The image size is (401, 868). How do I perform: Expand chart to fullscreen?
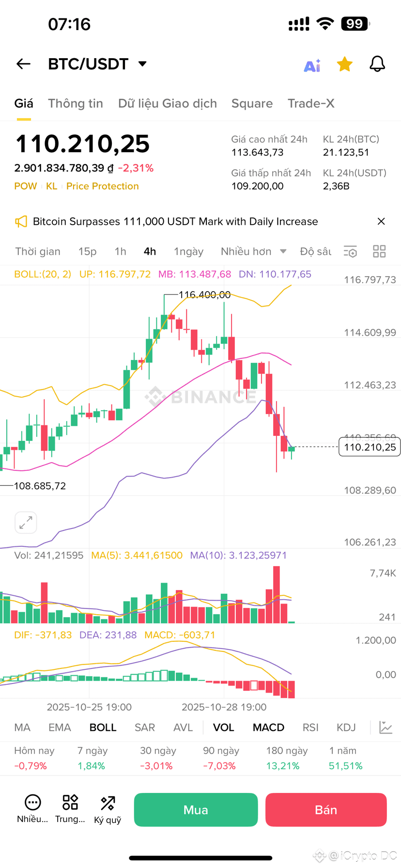(x=26, y=523)
